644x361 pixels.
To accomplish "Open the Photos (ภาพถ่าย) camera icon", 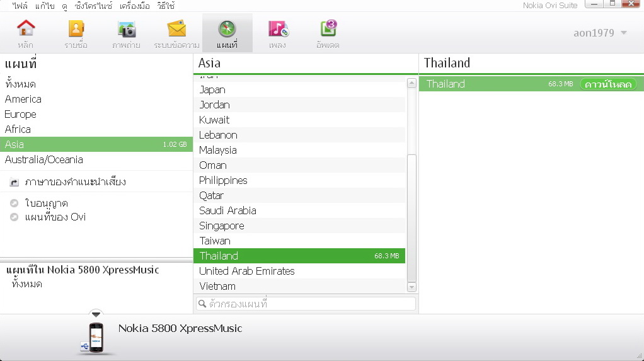I will click(127, 30).
